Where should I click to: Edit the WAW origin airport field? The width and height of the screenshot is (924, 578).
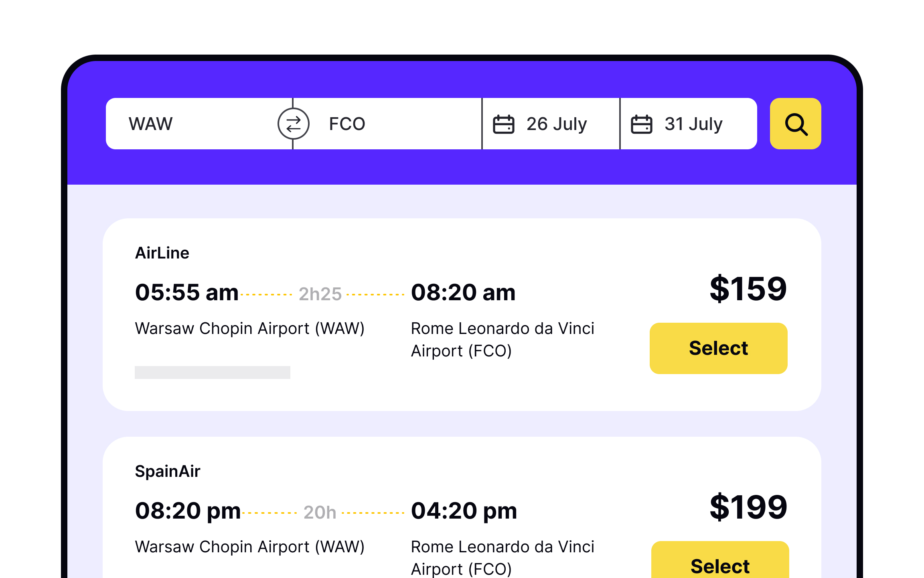(192, 124)
